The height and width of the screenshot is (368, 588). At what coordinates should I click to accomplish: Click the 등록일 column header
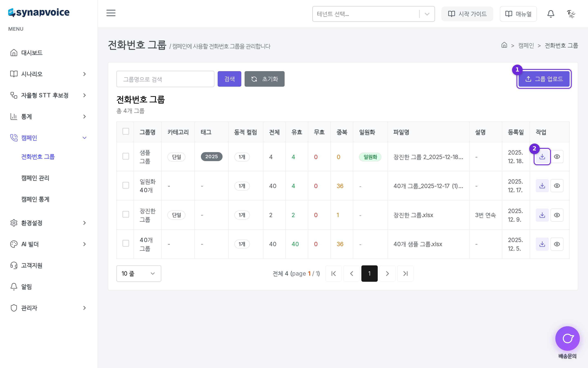516,132
